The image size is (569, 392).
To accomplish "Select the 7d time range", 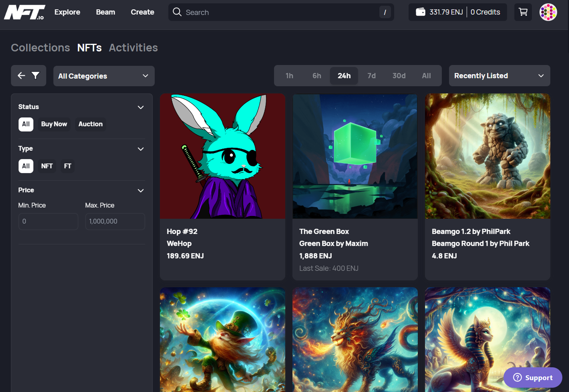I will click(371, 76).
